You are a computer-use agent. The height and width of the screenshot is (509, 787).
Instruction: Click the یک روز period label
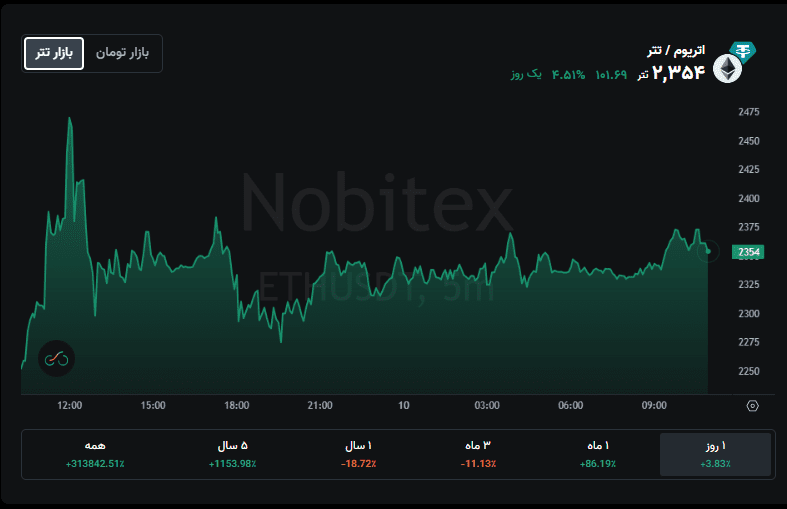pos(526,74)
